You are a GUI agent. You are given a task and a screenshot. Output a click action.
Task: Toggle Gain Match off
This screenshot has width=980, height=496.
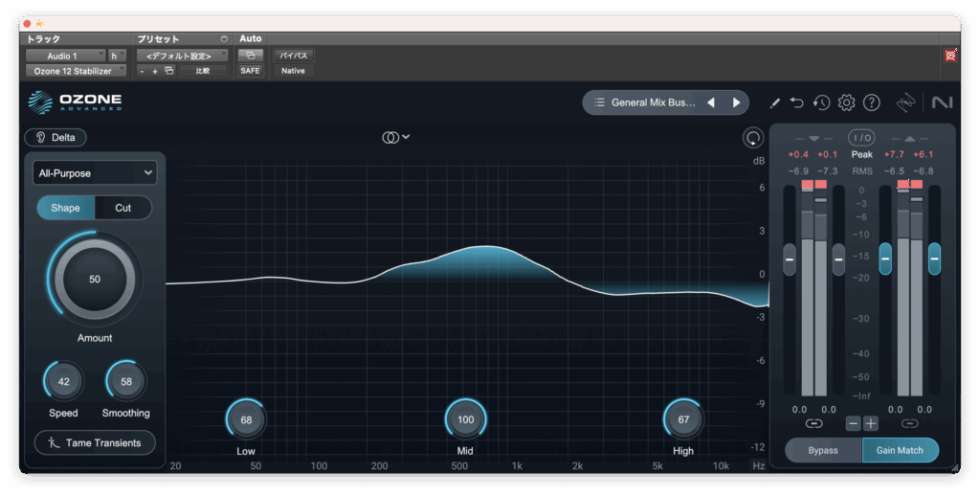point(900,450)
